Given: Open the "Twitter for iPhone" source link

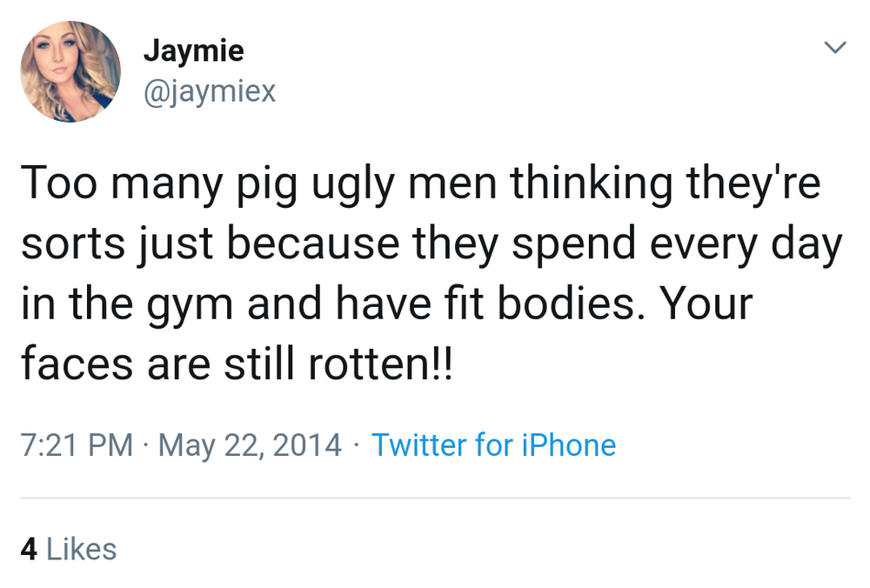Looking at the screenshot, I should pyautogui.click(x=493, y=445).
